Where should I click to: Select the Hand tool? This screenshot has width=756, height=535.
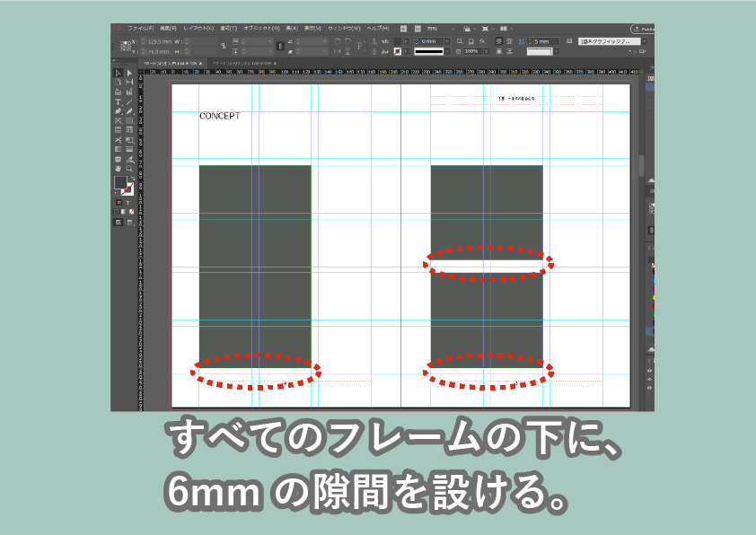(119, 169)
